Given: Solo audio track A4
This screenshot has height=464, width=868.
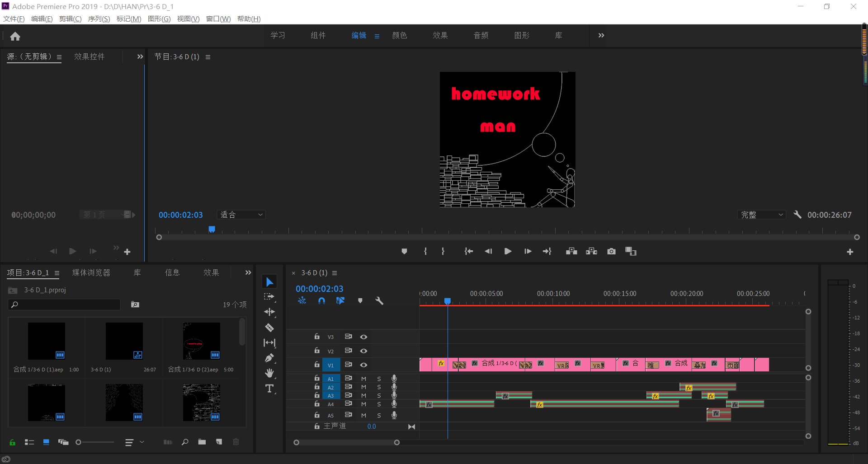Looking at the screenshot, I should pos(379,404).
